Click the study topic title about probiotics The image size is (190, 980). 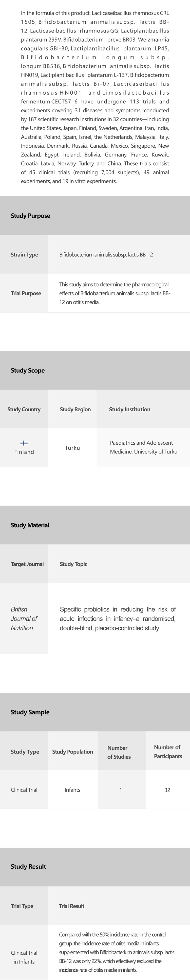118,619
